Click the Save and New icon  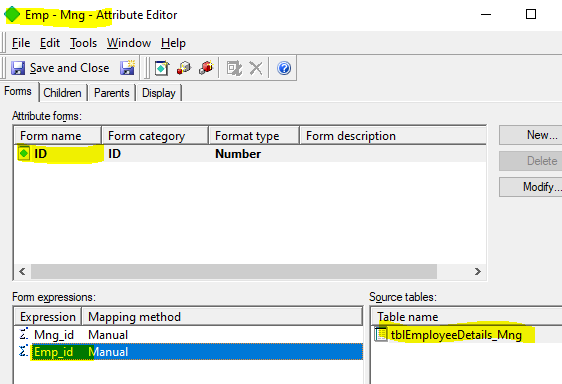click(127, 67)
